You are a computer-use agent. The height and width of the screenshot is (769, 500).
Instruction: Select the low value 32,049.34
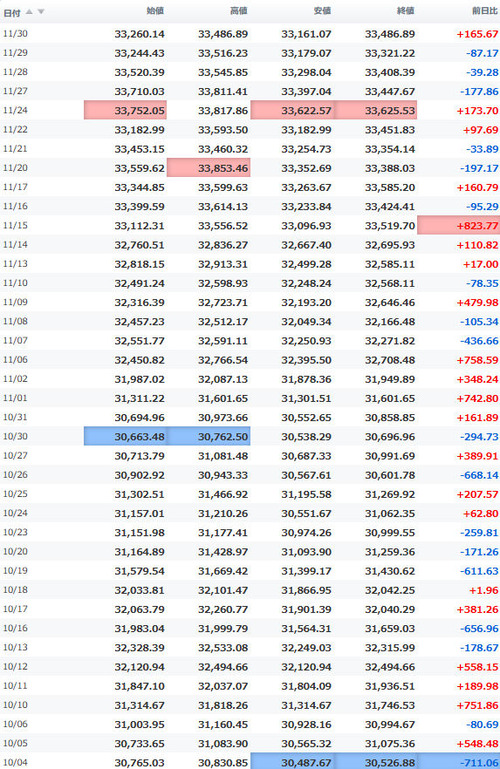(x=306, y=321)
